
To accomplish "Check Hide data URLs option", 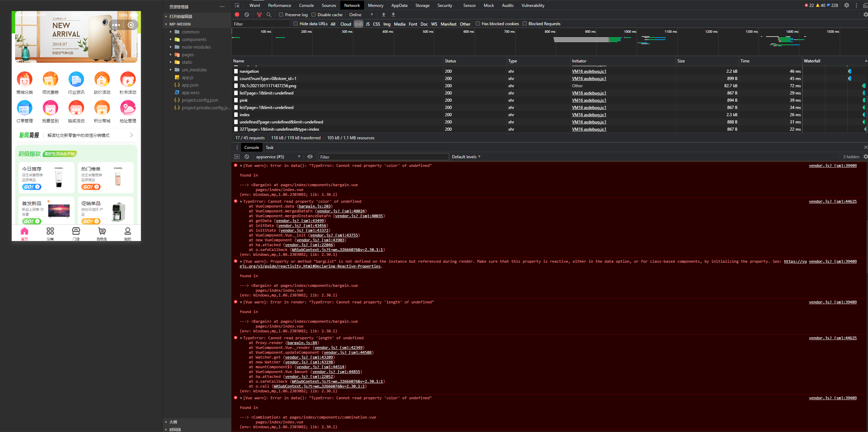I will pos(296,23).
